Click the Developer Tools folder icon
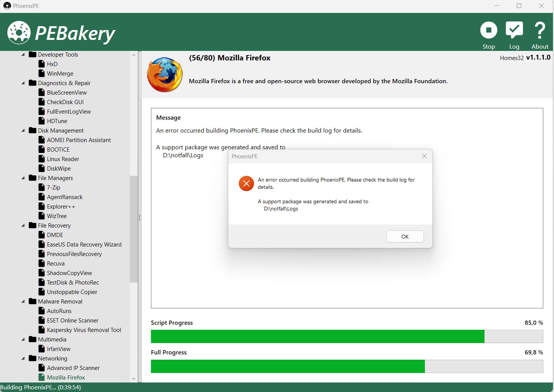Image resolution: width=554 pixels, height=392 pixels. [33, 54]
